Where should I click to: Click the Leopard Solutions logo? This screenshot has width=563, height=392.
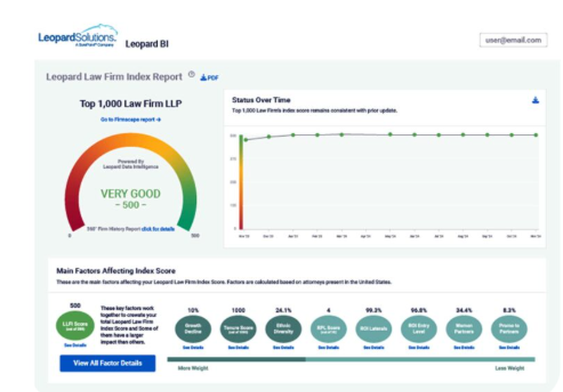click(78, 36)
